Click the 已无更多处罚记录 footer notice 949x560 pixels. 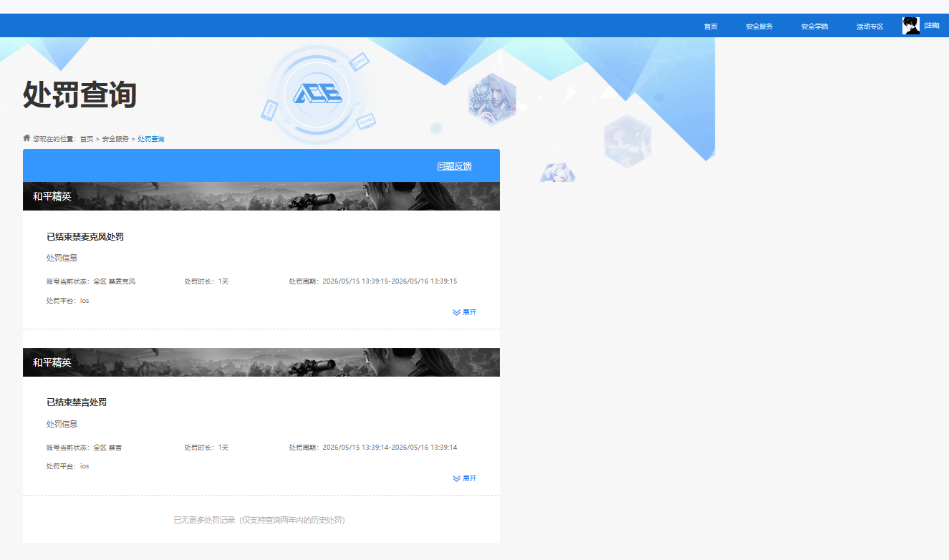(x=259, y=520)
